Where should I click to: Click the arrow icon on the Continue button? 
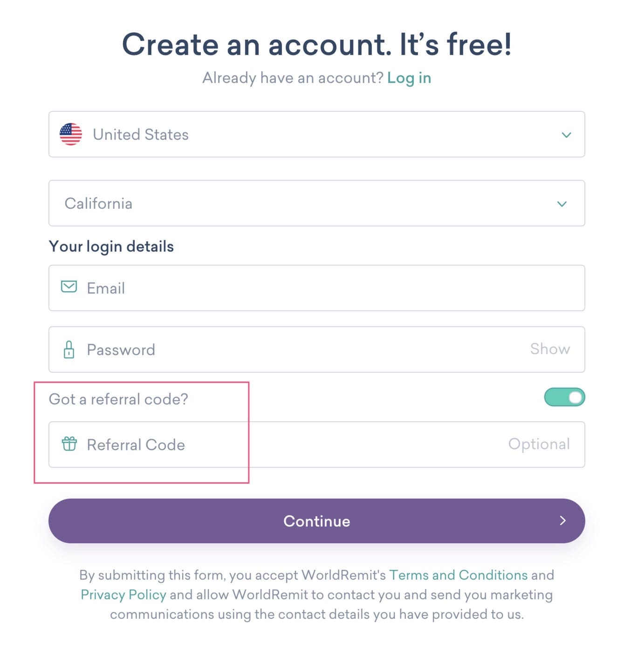click(x=562, y=520)
